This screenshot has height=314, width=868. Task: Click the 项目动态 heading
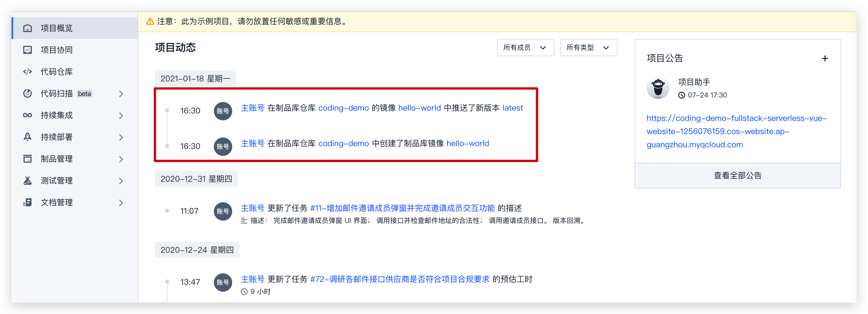(175, 48)
